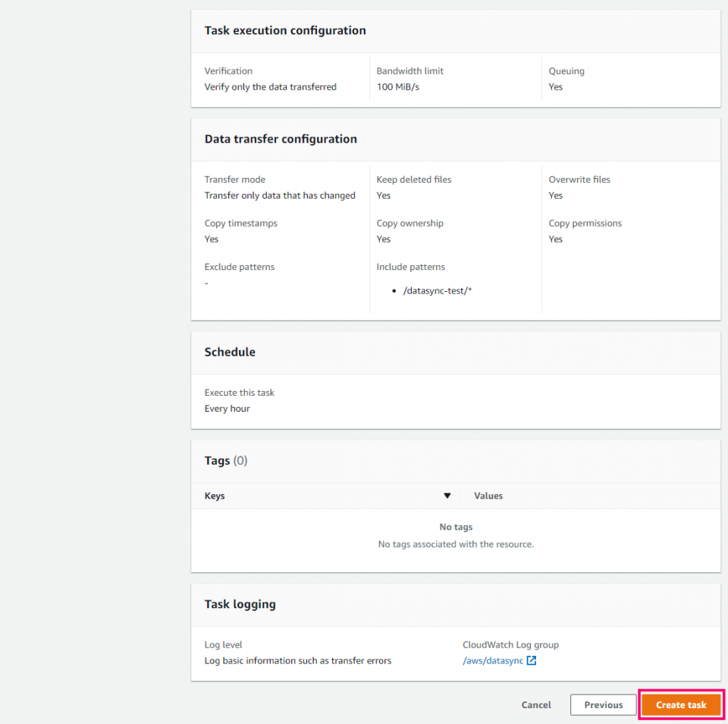The image size is (728, 724).
Task: Click the Values column header
Action: 488,495
